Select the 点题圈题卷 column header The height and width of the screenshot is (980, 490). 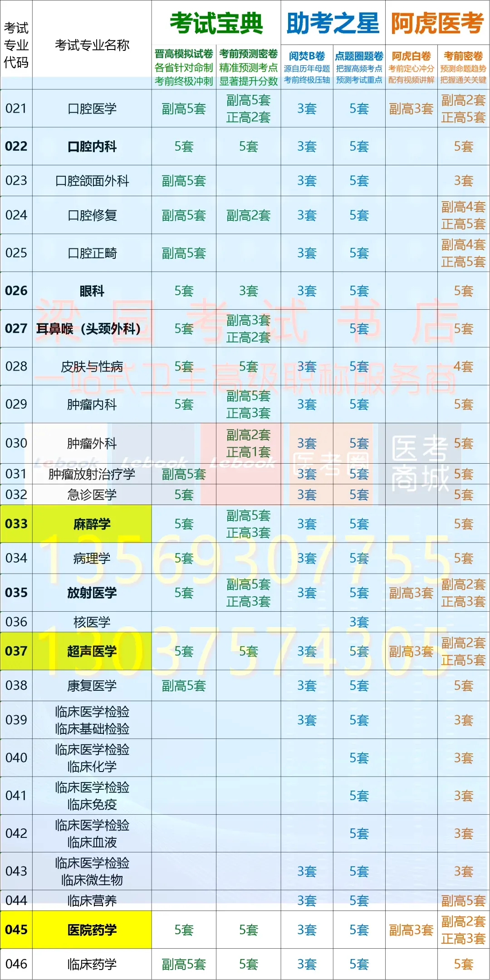pos(359,56)
